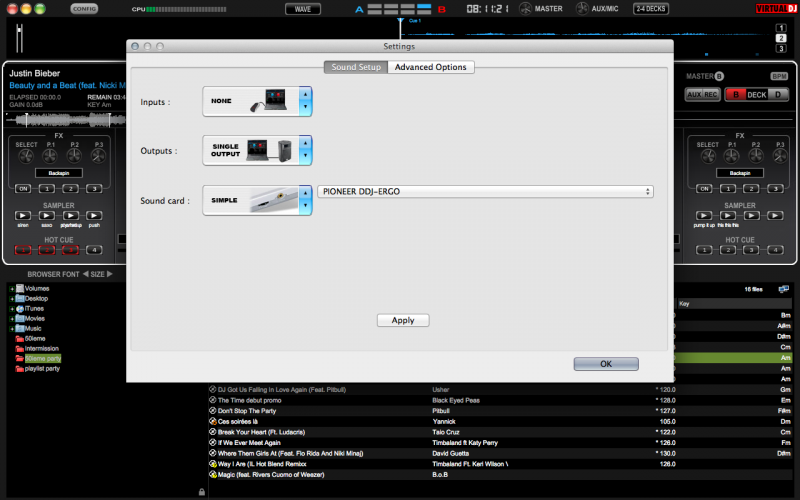Click the master headphone icon in top bar

[x=526, y=9]
